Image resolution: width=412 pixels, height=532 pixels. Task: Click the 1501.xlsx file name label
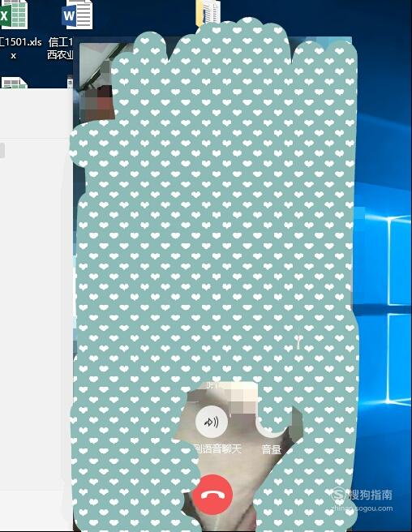coord(20,49)
